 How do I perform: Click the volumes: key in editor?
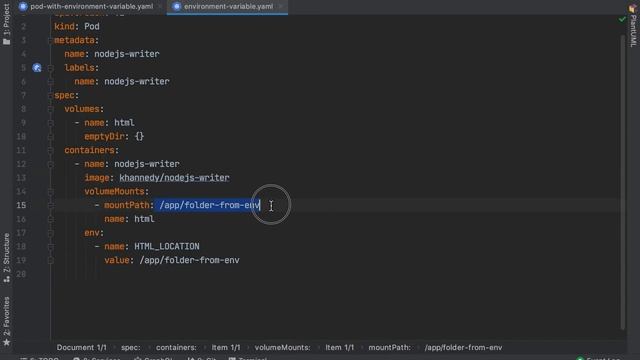click(84, 109)
